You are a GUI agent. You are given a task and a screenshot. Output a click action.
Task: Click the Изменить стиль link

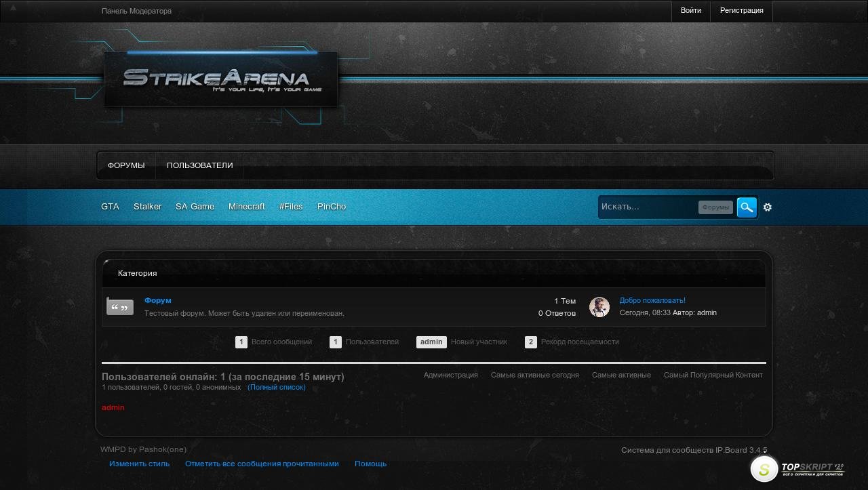pos(140,464)
